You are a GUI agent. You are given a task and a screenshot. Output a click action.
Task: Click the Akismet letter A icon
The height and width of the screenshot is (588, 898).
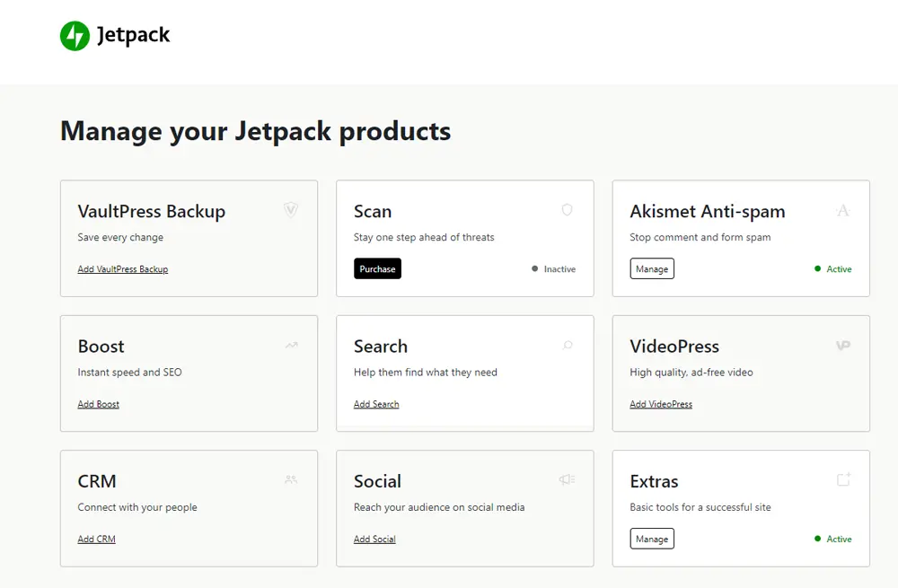pos(843,210)
